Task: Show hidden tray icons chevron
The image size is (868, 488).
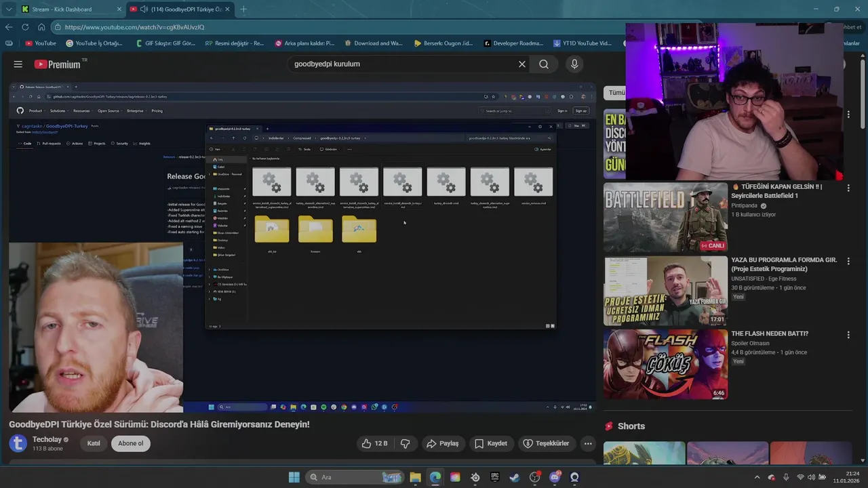Action: coord(757,477)
